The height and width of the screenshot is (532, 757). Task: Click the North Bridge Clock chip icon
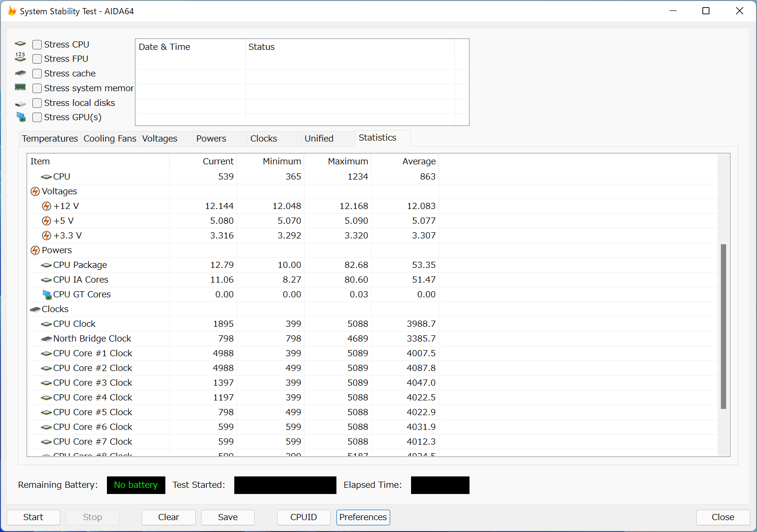pos(47,339)
